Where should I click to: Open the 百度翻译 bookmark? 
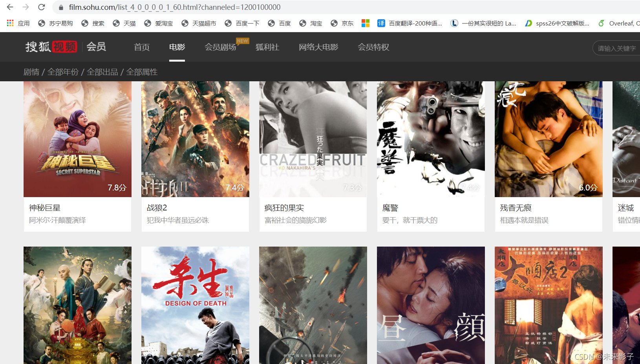(x=410, y=23)
